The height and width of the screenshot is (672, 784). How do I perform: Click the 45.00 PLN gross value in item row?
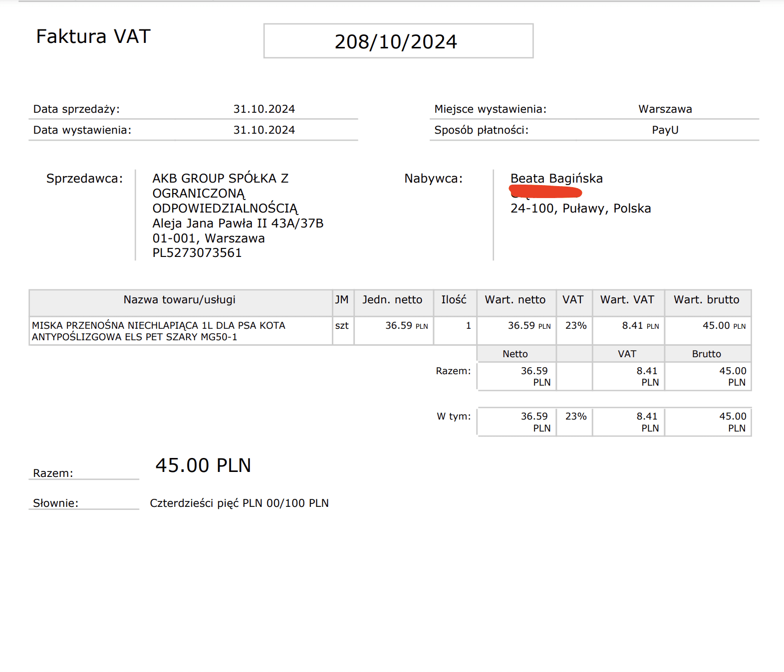tap(724, 326)
